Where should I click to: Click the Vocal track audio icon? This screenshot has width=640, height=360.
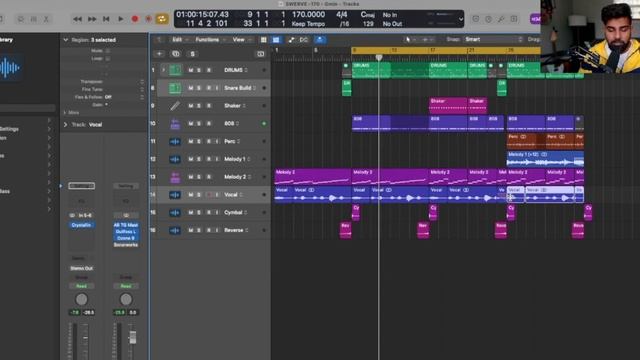(x=175, y=195)
